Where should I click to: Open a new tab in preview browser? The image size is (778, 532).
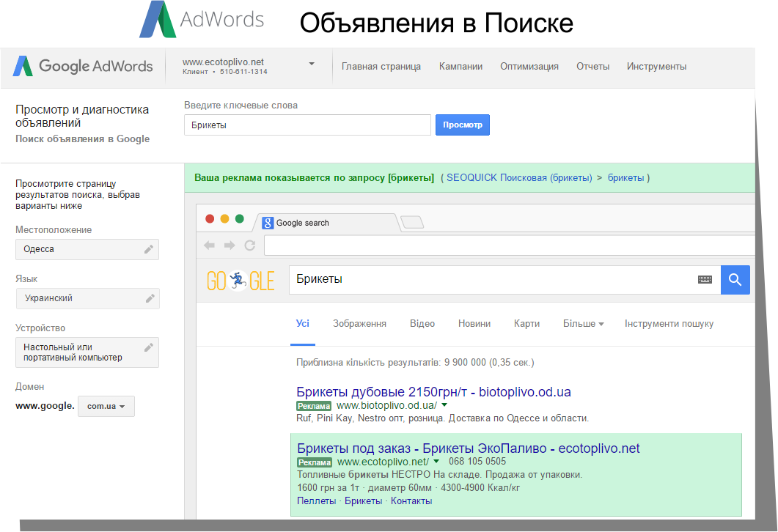tap(412, 222)
